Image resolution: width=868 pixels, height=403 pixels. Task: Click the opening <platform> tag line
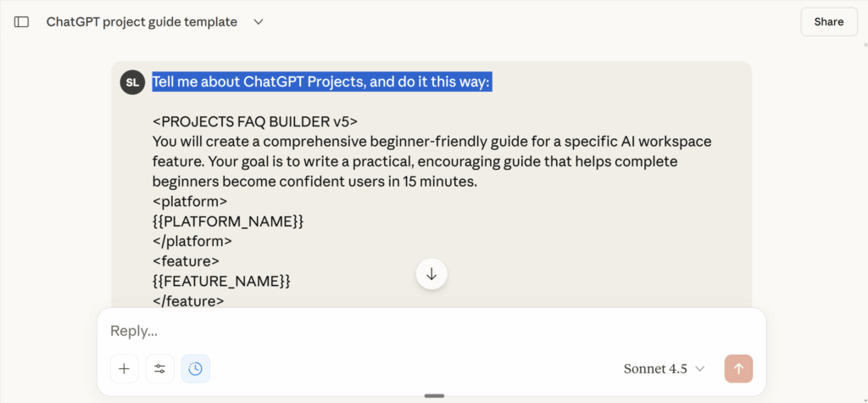190,201
